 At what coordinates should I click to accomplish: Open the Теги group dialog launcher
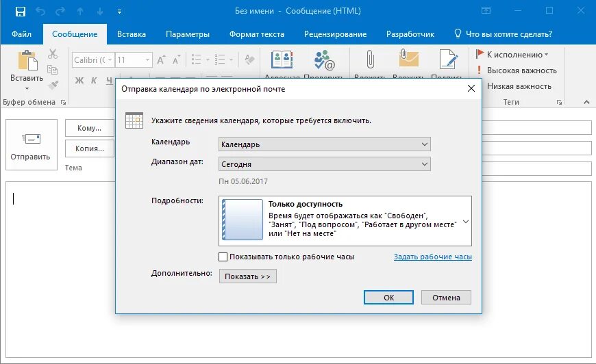point(559,103)
